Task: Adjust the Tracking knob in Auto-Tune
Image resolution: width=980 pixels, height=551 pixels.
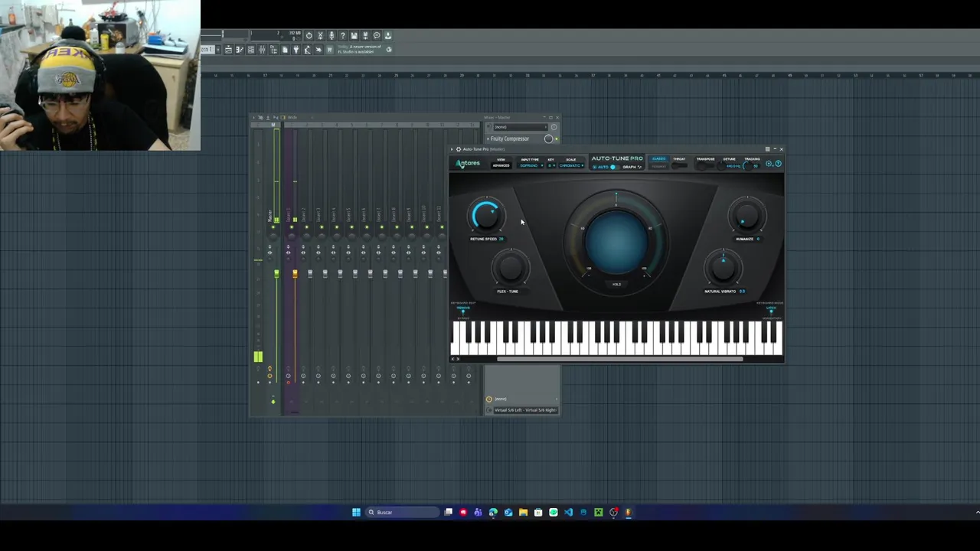Action: point(747,166)
